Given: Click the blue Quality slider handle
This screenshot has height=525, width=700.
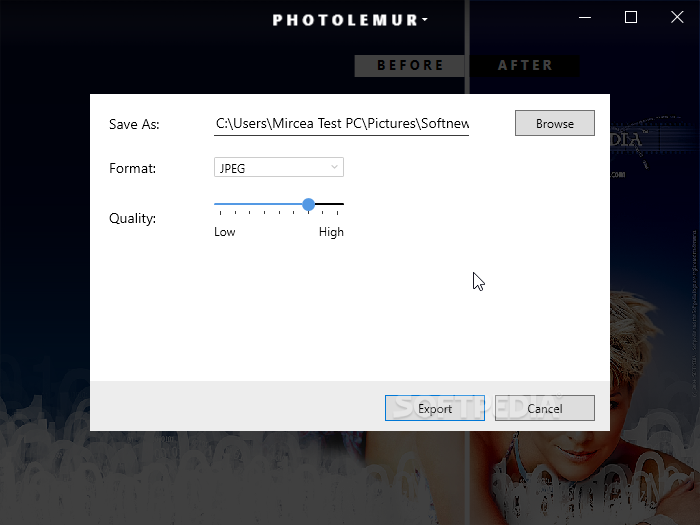Looking at the screenshot, I should coord(308,204).
